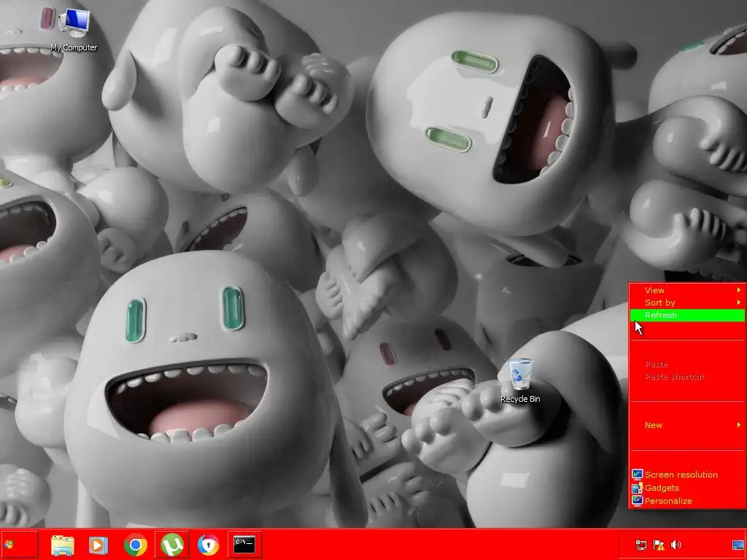Launch the media player taskbar icon
Screen dimensions: 747x560
pos(98,545)
